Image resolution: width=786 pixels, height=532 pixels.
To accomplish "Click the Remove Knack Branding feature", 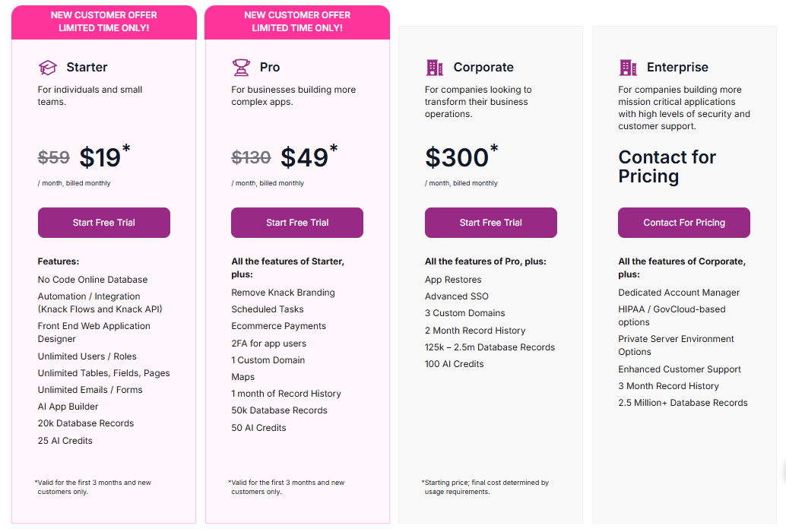I will [283, 293].
